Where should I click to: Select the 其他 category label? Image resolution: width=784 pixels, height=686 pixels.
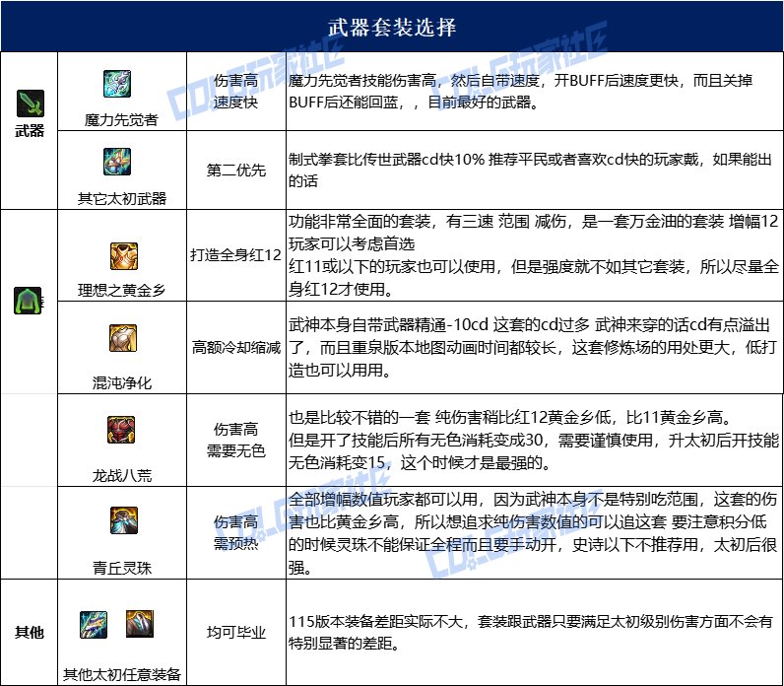(x=30, y=633)
